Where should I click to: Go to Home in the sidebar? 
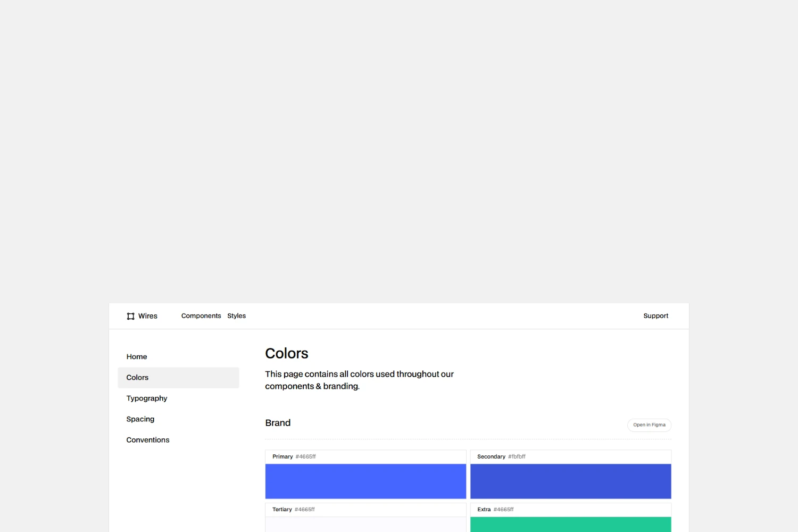(137, 356)
